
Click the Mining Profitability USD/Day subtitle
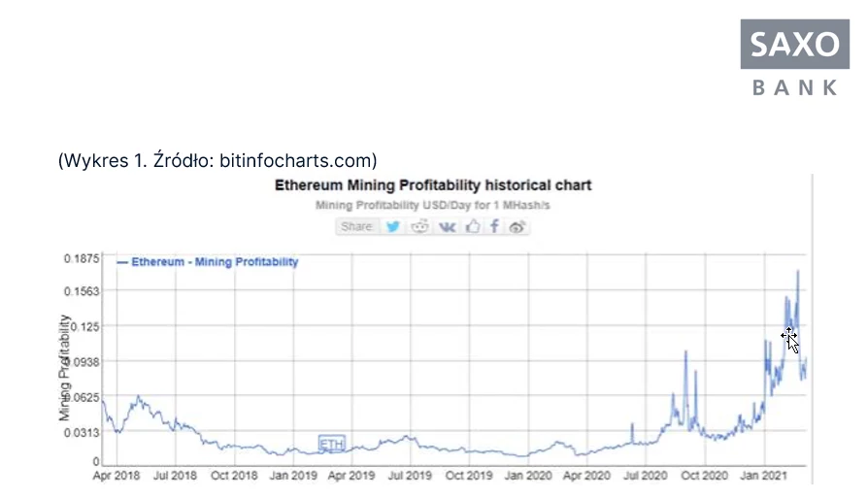click(433, 205)
